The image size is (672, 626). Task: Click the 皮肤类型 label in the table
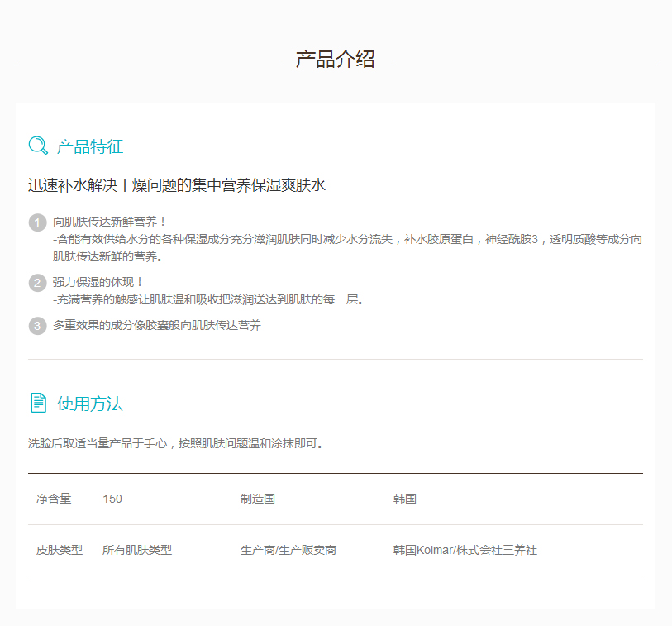(60, 551)
